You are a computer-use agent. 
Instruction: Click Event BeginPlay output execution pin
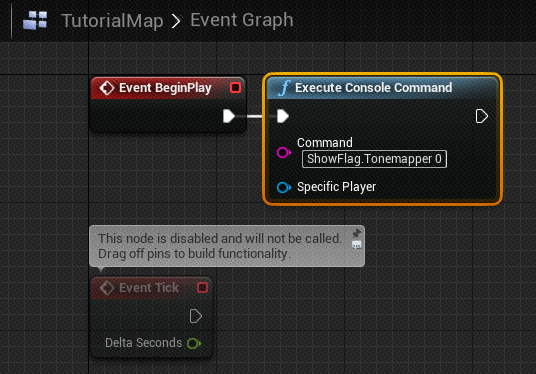tap(229, 116)
